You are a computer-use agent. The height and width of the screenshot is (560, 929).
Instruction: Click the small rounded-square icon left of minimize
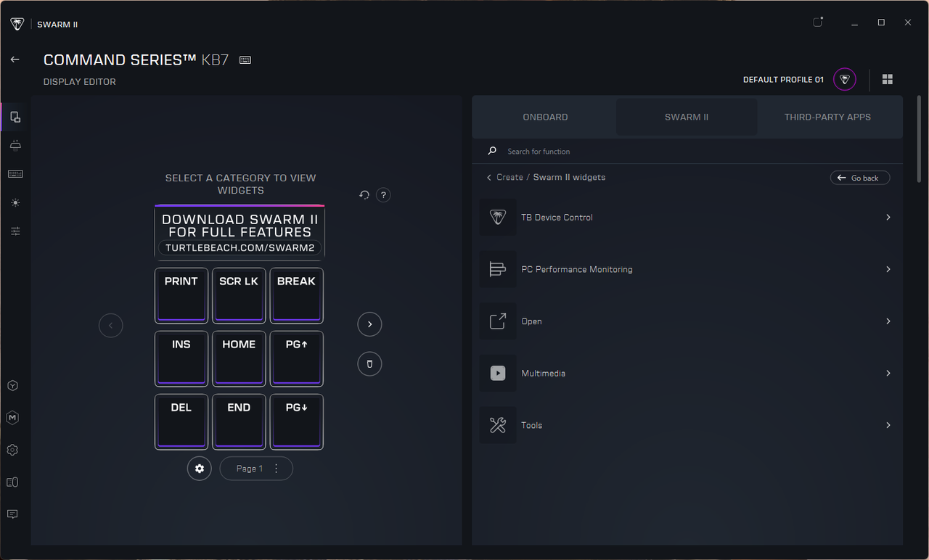(818, 22)
